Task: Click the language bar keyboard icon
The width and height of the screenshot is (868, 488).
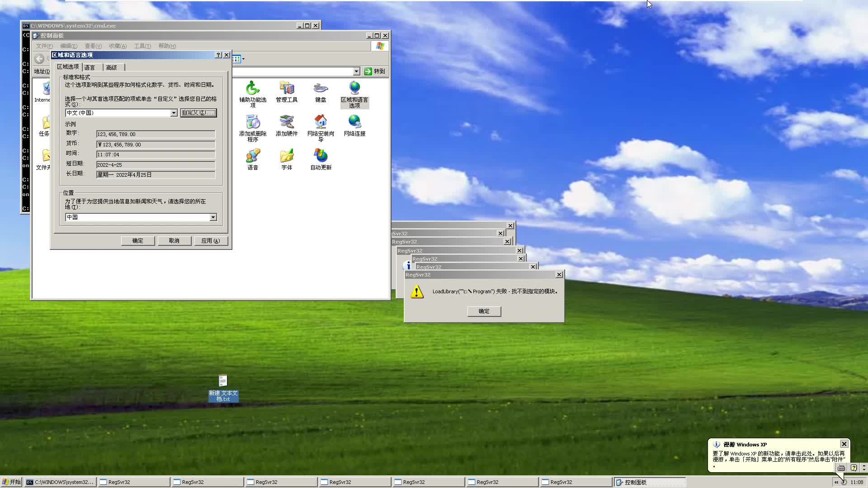Action: (x=841, y=468)
